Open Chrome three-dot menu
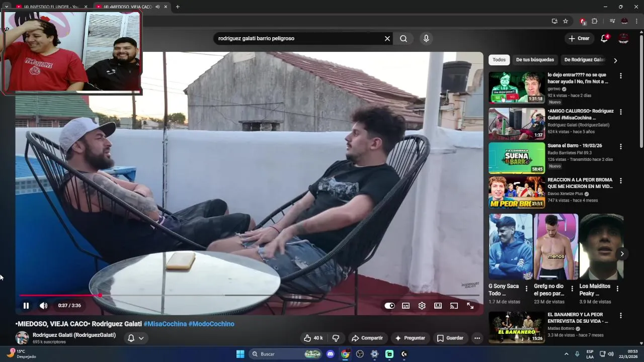The width and height of the screenshot is (644, 362). pyautogui.click(x=637, y=21)
